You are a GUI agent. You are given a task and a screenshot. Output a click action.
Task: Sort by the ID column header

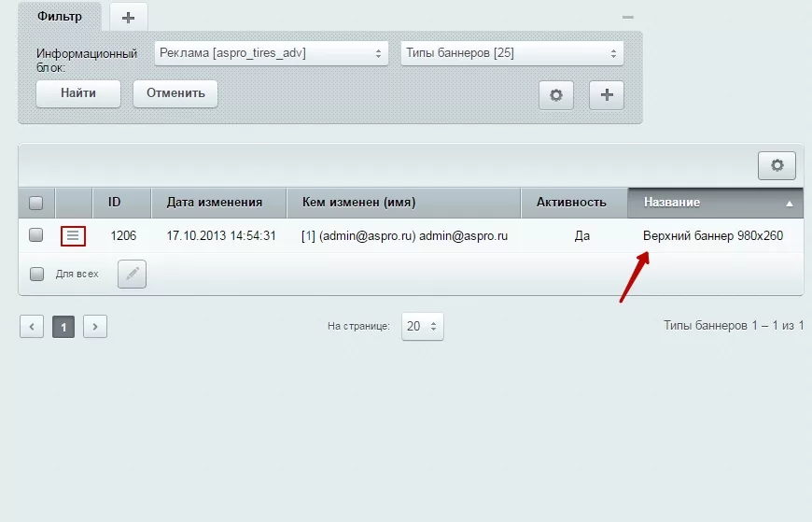pos(121,202)
